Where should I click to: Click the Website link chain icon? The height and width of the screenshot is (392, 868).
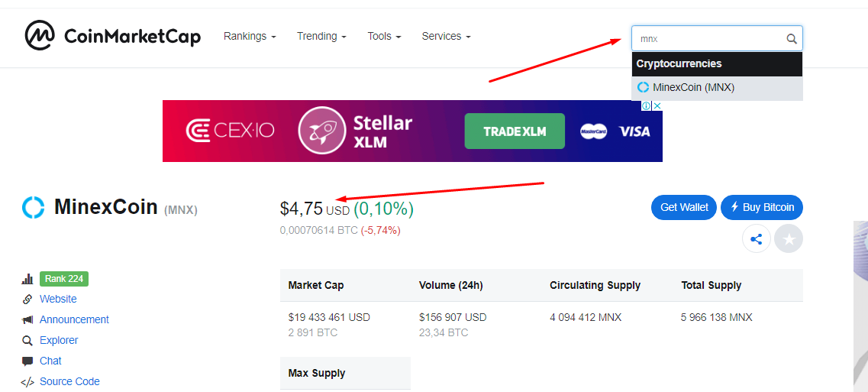tap(27, 300)
